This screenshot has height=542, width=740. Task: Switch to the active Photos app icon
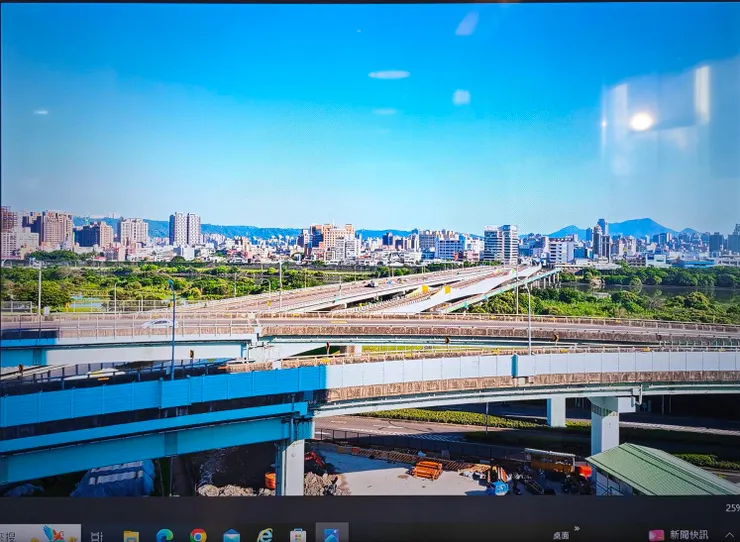pos(332,534)
